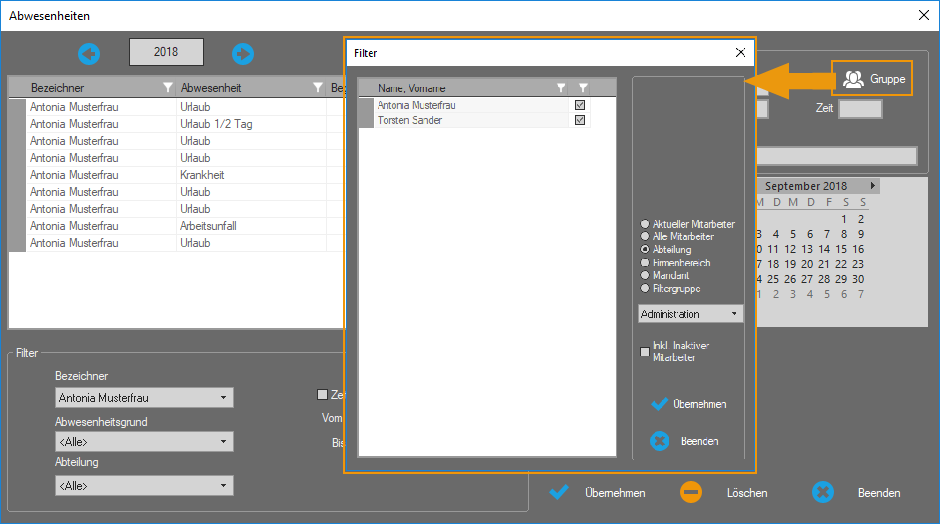940x524 pixels.
Task: Uncheck Torsten Sander in filter list
Action: point(580,120)
